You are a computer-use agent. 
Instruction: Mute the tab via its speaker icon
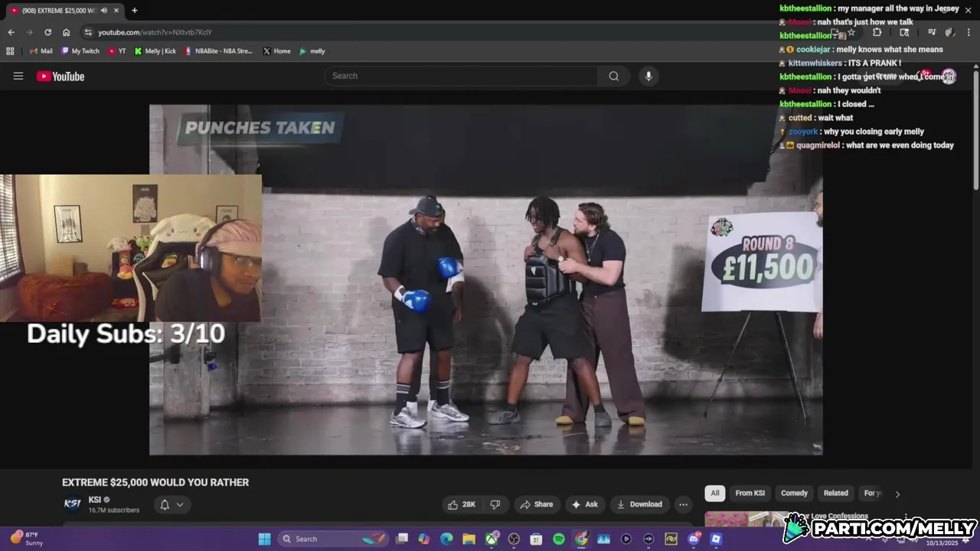[103, 10]
